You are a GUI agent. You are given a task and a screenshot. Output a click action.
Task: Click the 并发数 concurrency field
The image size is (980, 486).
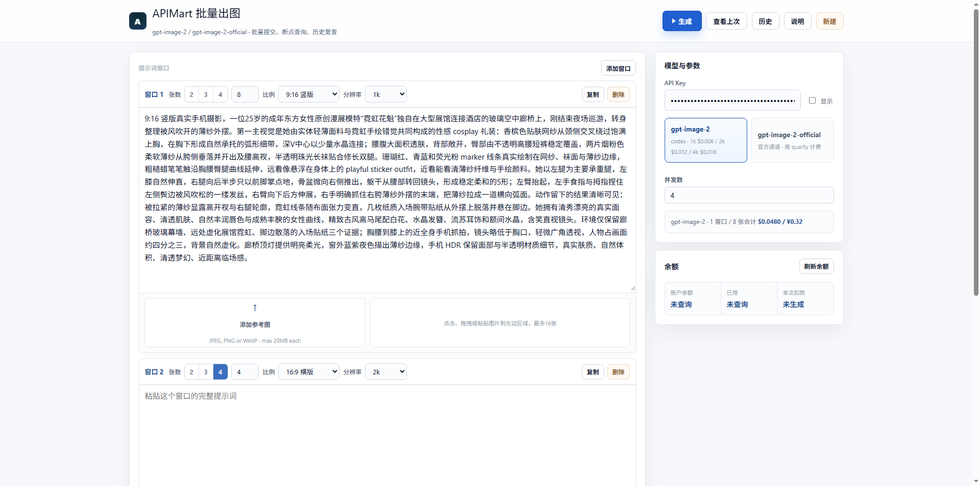pos(749,195)
